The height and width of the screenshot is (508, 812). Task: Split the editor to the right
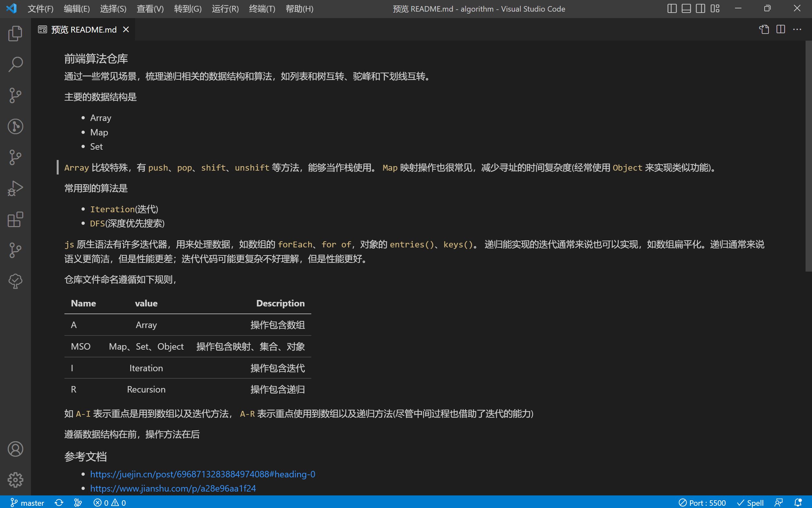coord(781,30)
